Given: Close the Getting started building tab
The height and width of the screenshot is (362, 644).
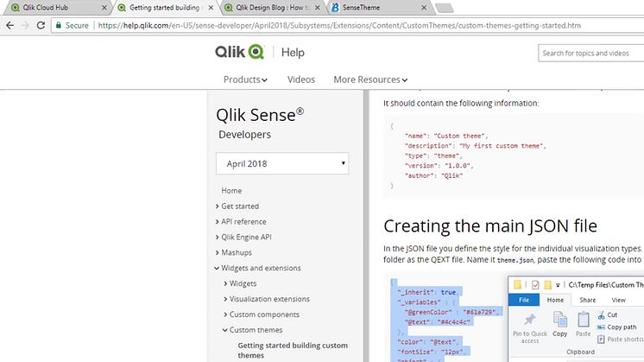Looking at the screenshot, I should pos(211,8).
